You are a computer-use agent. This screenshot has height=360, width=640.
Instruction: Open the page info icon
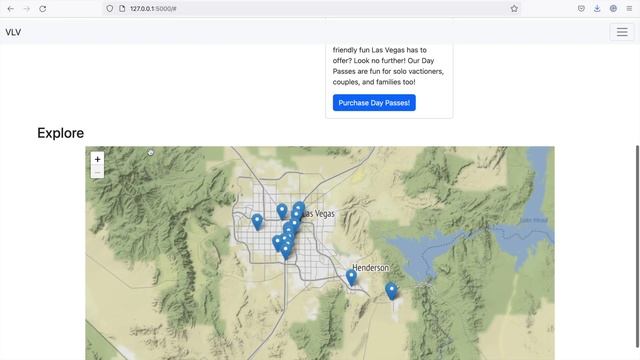tap(122, 8)
